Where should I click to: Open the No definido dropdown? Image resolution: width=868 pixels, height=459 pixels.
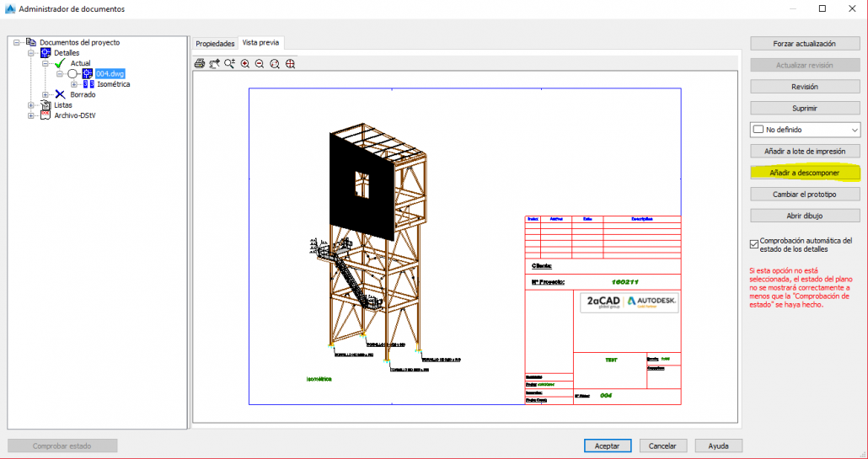pos(855,130)
